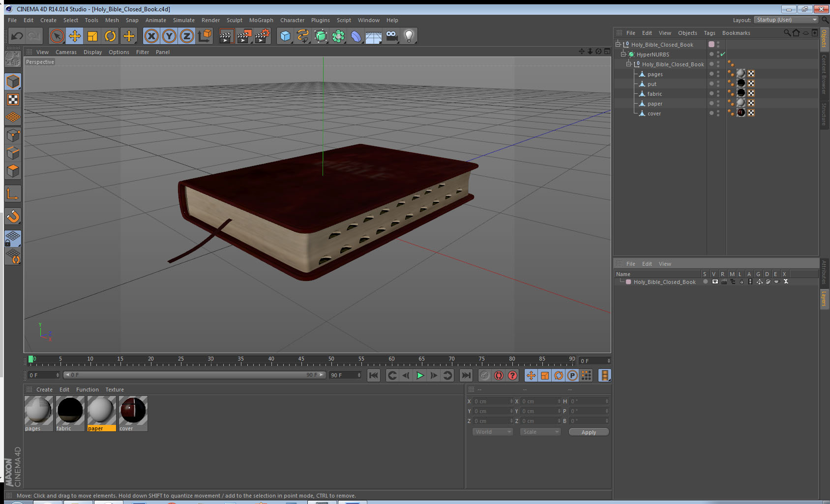Click the Apply button
This screenshot has height=504, width=830.
click(x=589, y=432)
